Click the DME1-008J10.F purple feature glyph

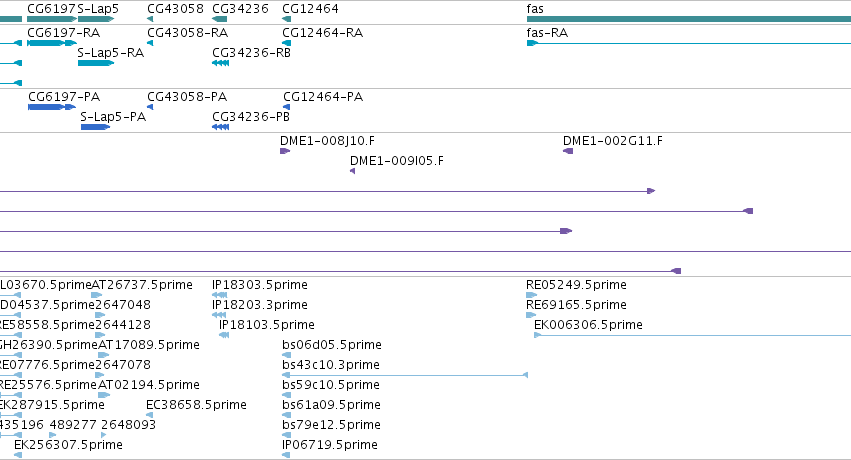click(285, 151)
